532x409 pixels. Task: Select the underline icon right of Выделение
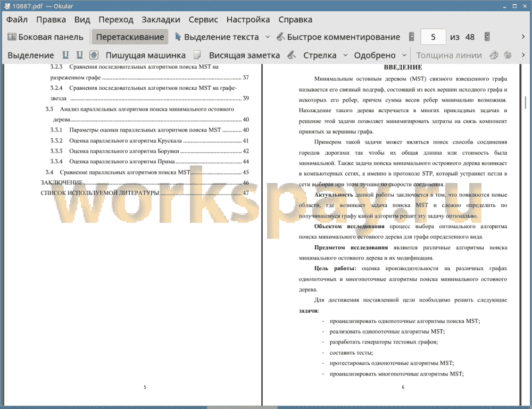click(65, 55)
